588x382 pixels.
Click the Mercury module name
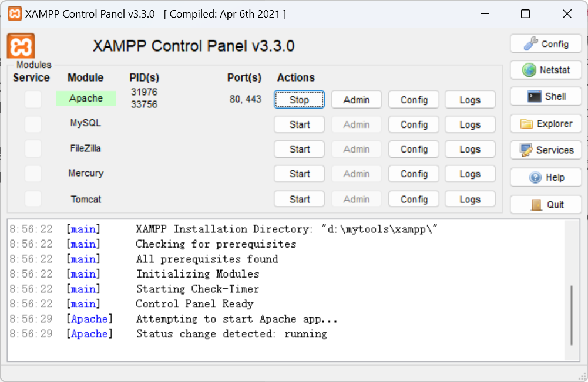click(x=86, y=173)
